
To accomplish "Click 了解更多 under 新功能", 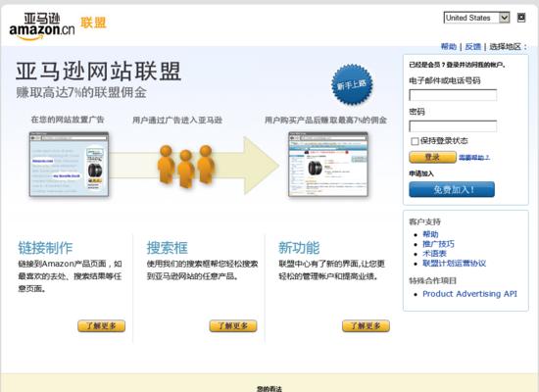I will coord(366,325).
